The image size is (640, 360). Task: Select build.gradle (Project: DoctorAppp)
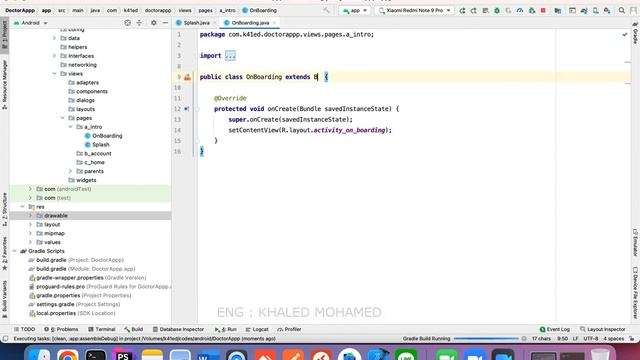[76, 260]
